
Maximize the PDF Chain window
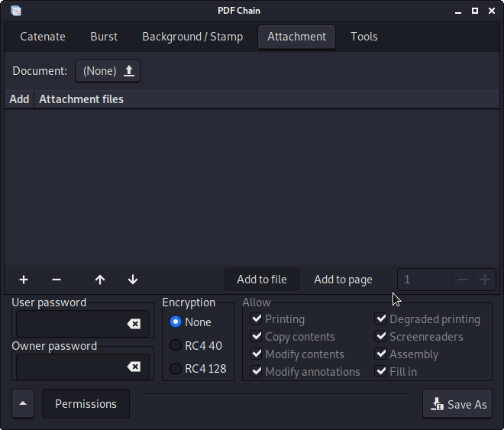475,11
